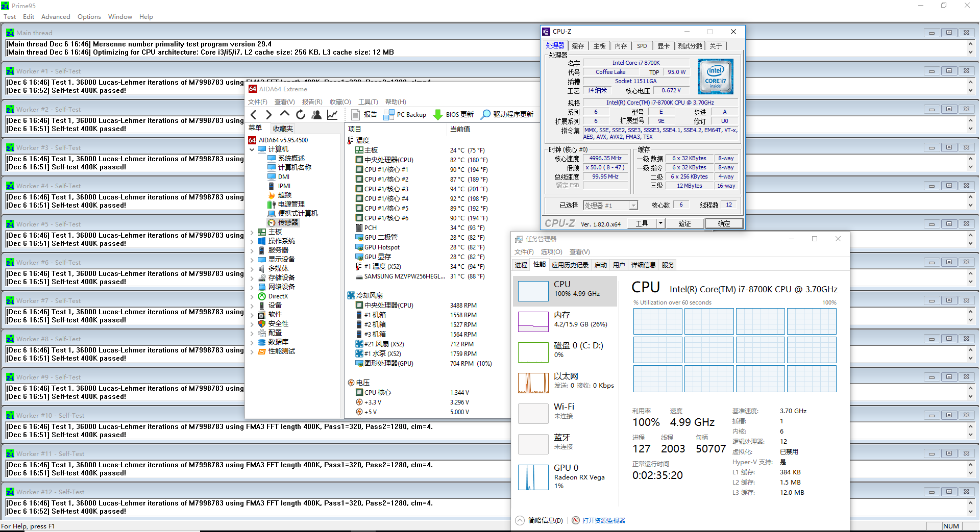Screen dimensions: 980x532
Task: Select the 超频 item in AIDA64 sidebar
Action: click(x=284, y=194)
